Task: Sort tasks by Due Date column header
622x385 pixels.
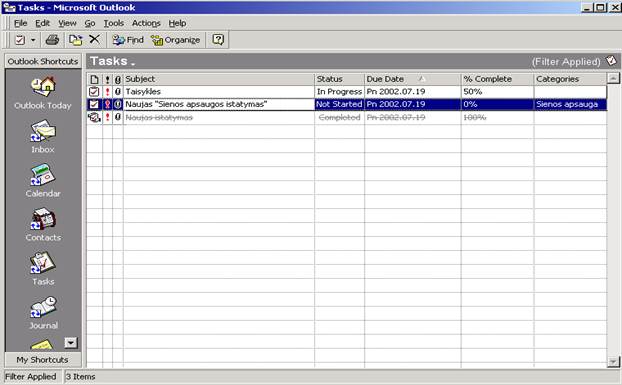Action: pos(413,79)
